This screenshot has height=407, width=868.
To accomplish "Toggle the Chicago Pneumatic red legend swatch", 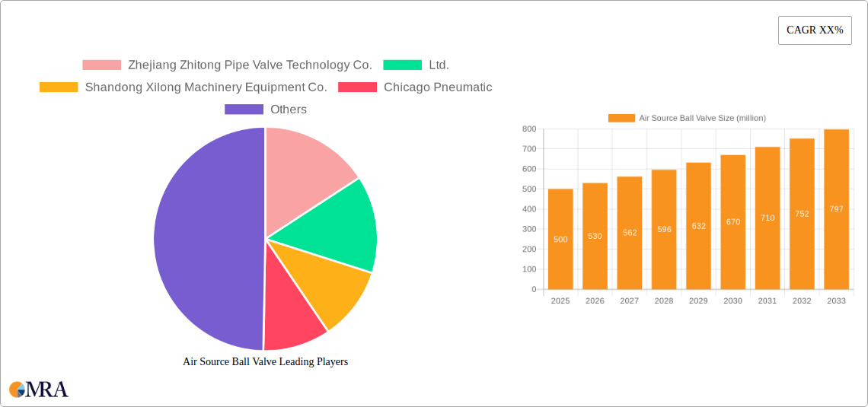I will pyautogui.click(x=358, y=87).
